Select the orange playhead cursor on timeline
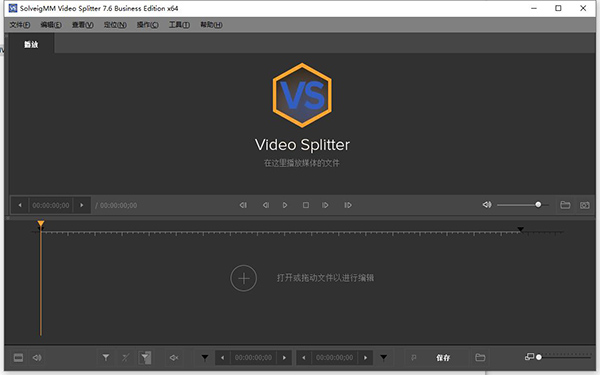 pyautogui.click(x=41, y=224)
